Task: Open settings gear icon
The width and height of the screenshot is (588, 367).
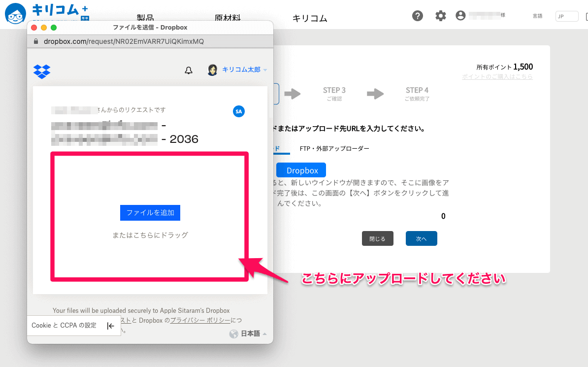Action: point(441,16)
